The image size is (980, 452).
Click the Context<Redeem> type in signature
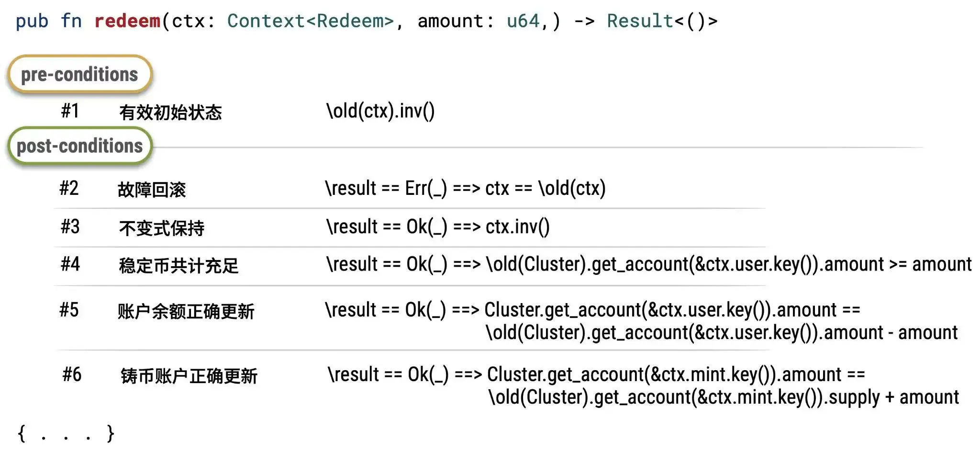click(310, 21)
